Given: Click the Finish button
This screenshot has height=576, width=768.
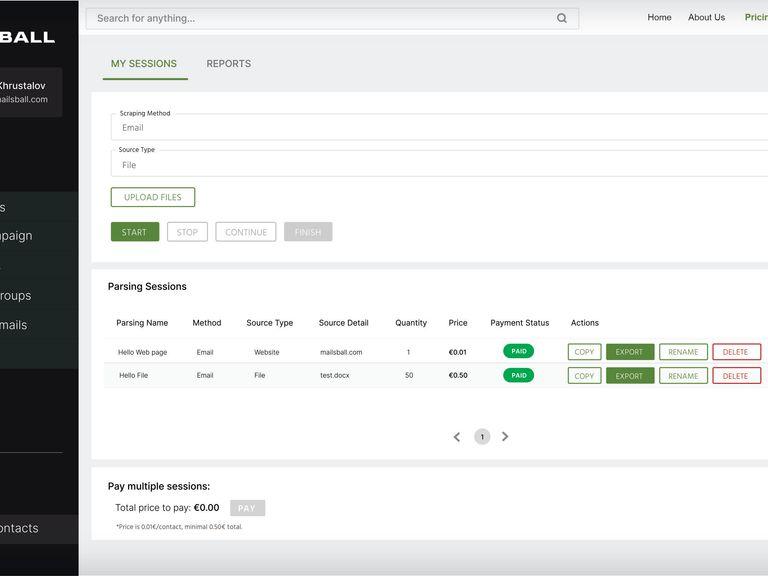Looking at the screenshot, I should click(308, 232).
